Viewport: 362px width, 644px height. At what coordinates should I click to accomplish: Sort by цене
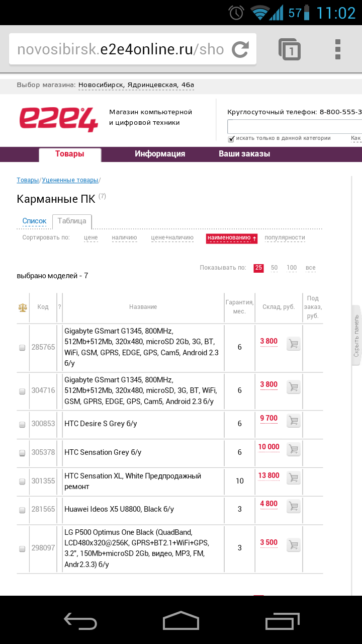coord(91,237)
